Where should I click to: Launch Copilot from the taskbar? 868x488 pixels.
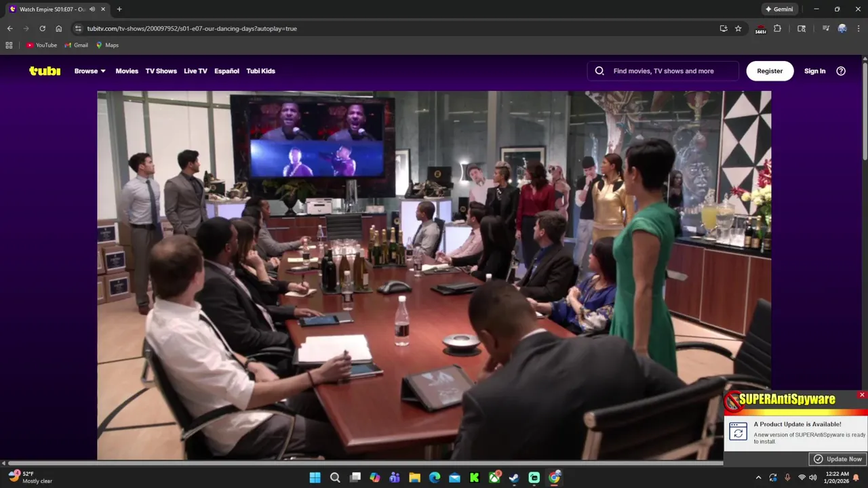(375, 478)
